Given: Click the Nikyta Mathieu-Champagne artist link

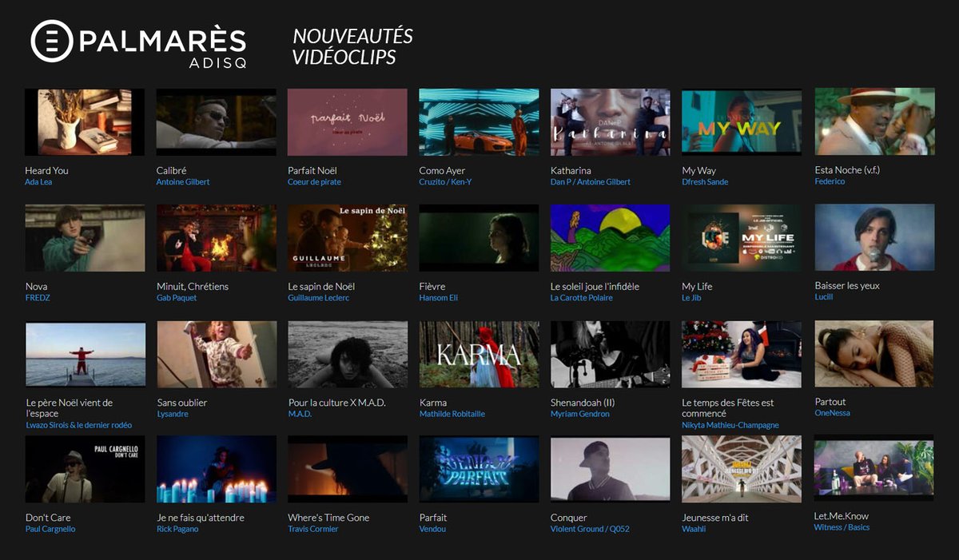Looking at the screenshot, I should [730, 425].
